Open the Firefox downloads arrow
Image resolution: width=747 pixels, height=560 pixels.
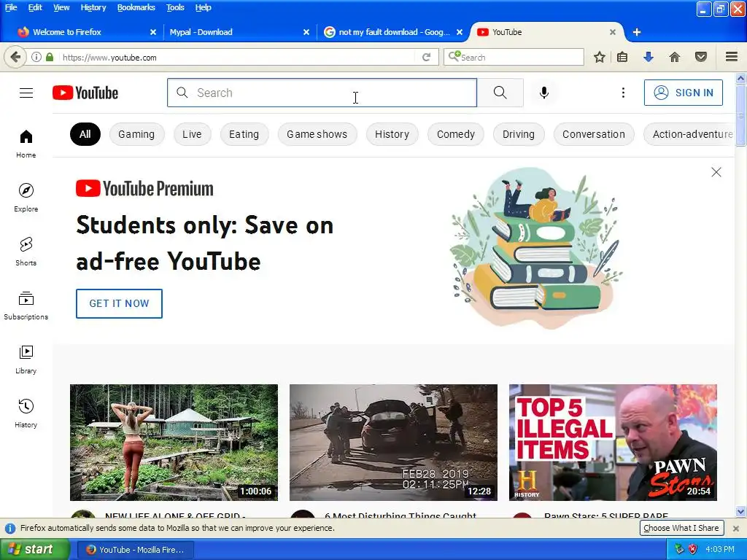[649, 57]
